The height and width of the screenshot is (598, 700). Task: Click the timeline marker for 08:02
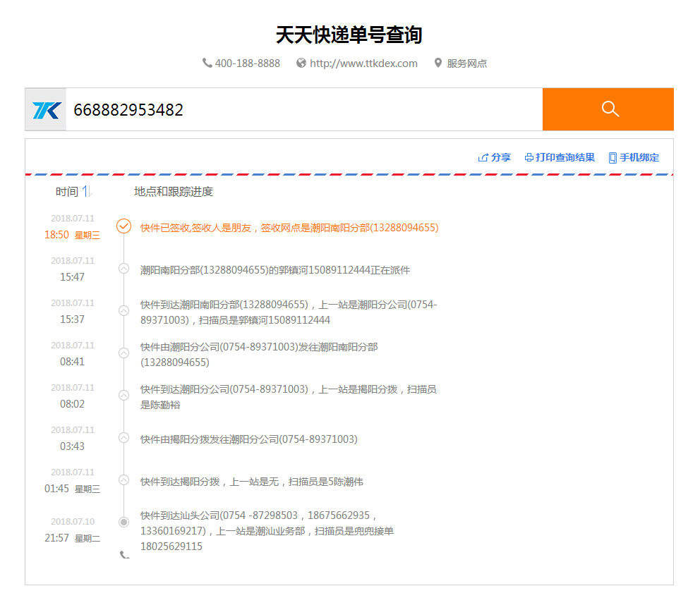(123, 396)
